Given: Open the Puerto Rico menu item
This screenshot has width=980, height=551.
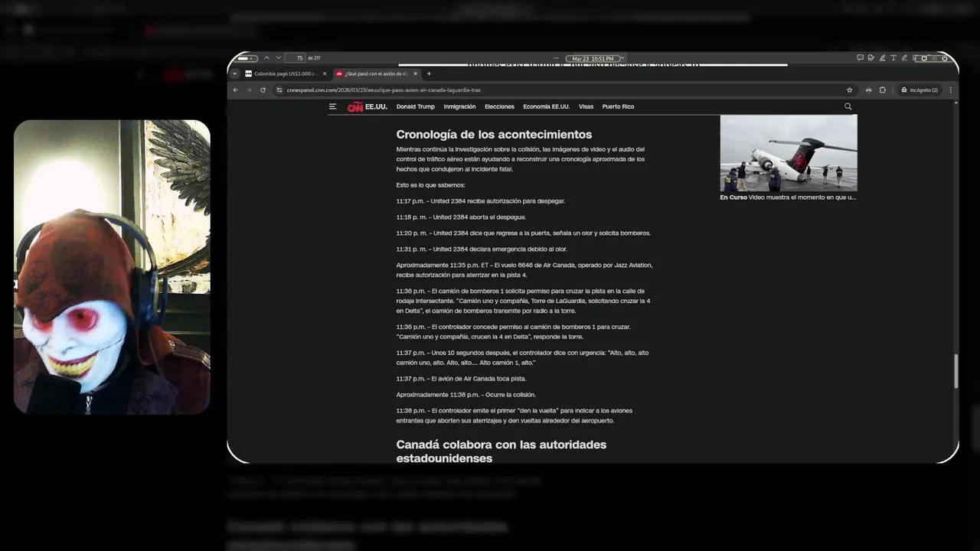Looking at the screenshot, I should click(x=618, y=106).
